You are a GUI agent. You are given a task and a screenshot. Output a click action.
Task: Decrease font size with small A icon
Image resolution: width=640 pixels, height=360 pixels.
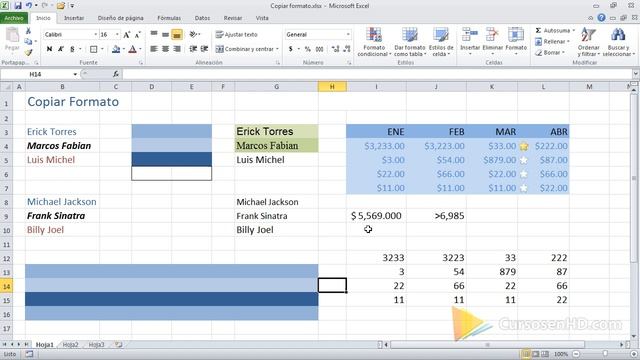[x=138, y=35]
